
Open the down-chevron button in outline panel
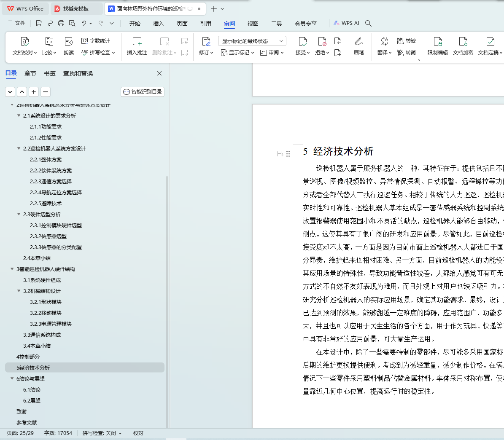click(x=10, y=92)
